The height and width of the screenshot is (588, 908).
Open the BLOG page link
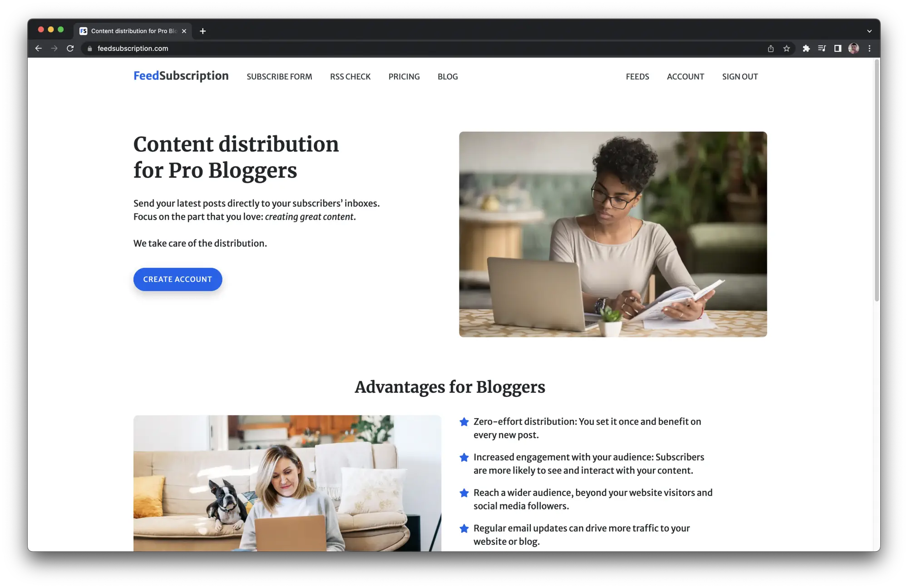(447, 76)
